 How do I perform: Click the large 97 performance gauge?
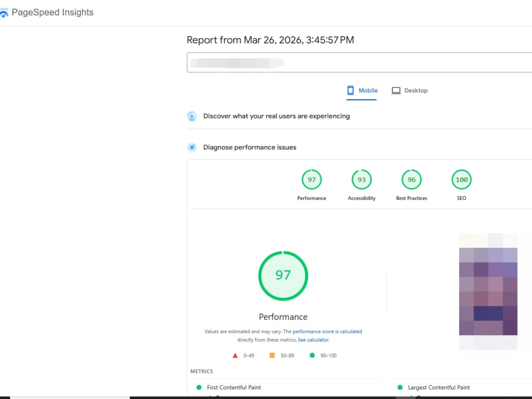click(283, 276)
